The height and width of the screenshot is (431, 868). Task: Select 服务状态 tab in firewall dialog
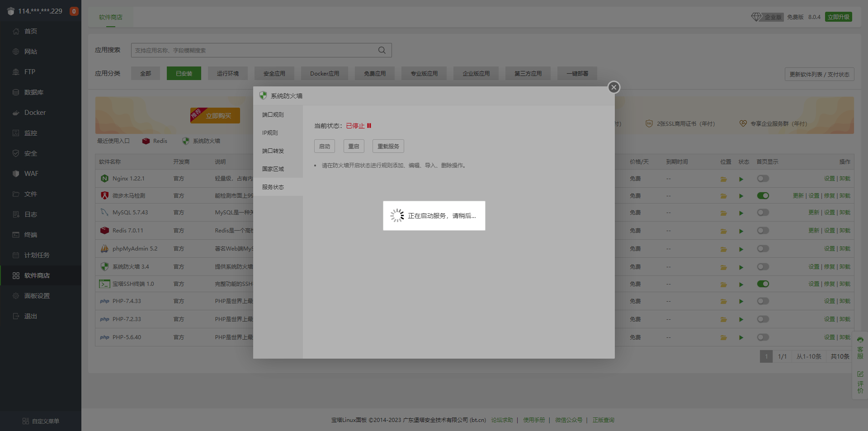click(x=278, y=187)
